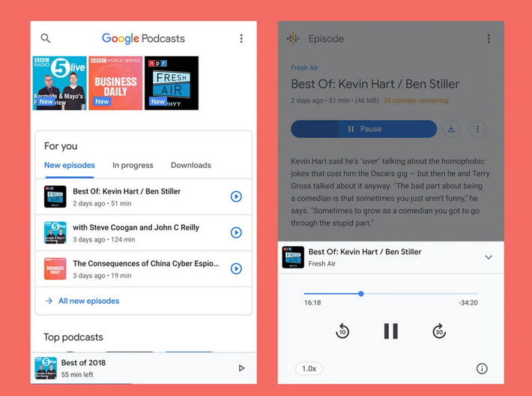Click the blue Pause button
532x396 pixels.
363,129
